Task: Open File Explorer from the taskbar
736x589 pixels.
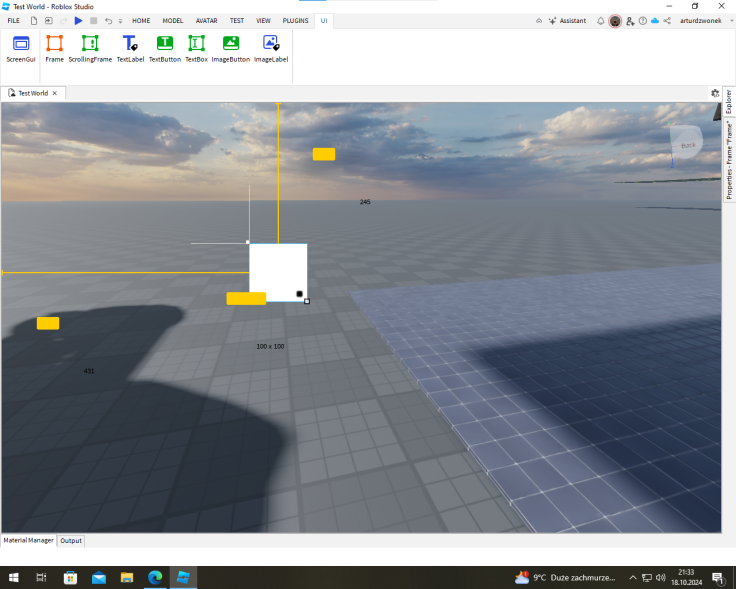Action: (x=127, y=577)
